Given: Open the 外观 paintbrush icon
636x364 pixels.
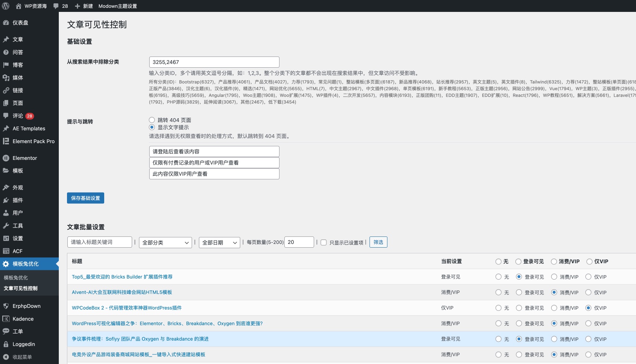Looking at the screenshot, I should pos(6,187).
